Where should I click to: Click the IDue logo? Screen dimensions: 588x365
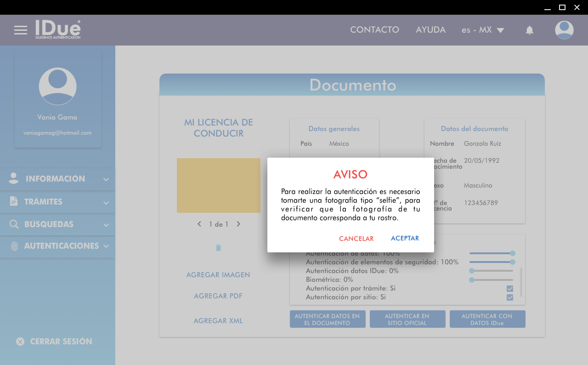click(58, 29)
